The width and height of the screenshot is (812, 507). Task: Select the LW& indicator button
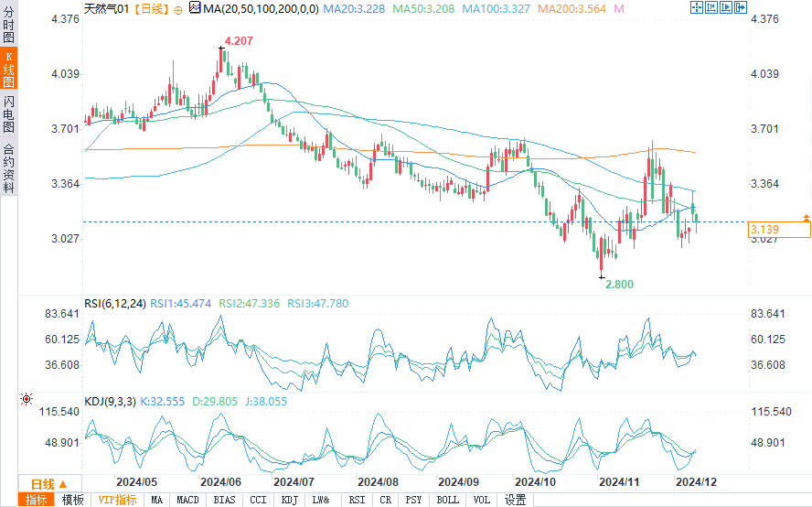point(321,500)
